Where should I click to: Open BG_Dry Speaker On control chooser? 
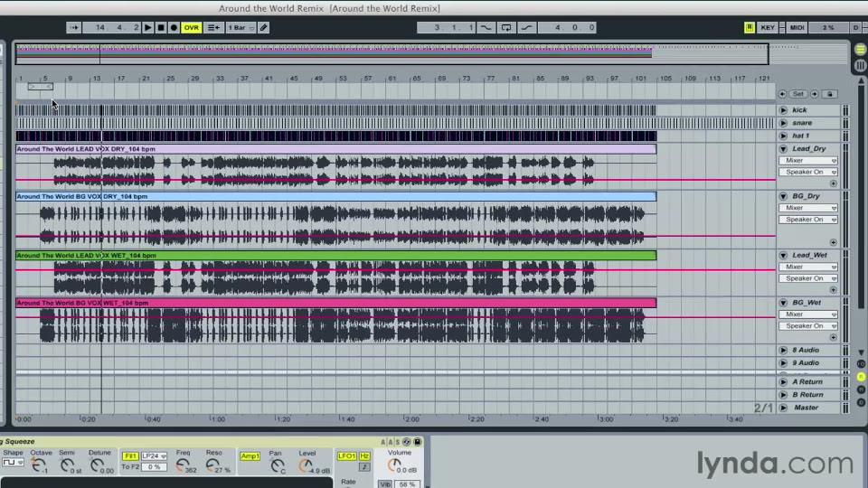[808, 220]
